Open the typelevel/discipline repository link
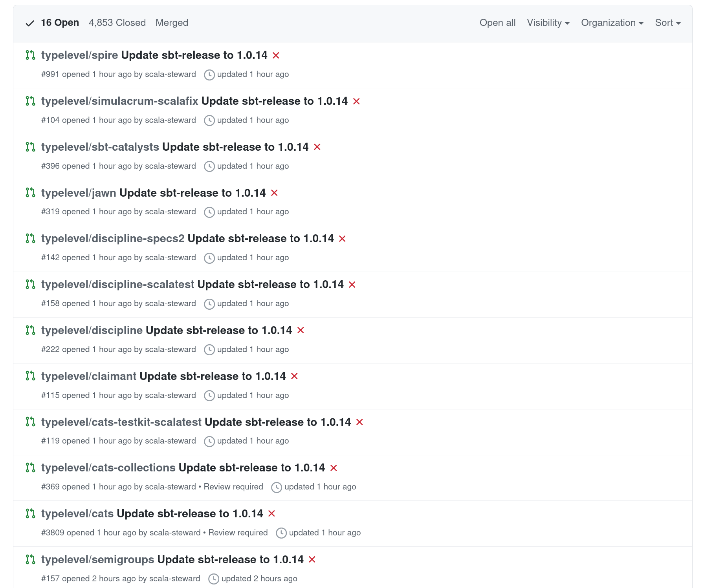Viewport: 704px width, 588px height. 92,331
